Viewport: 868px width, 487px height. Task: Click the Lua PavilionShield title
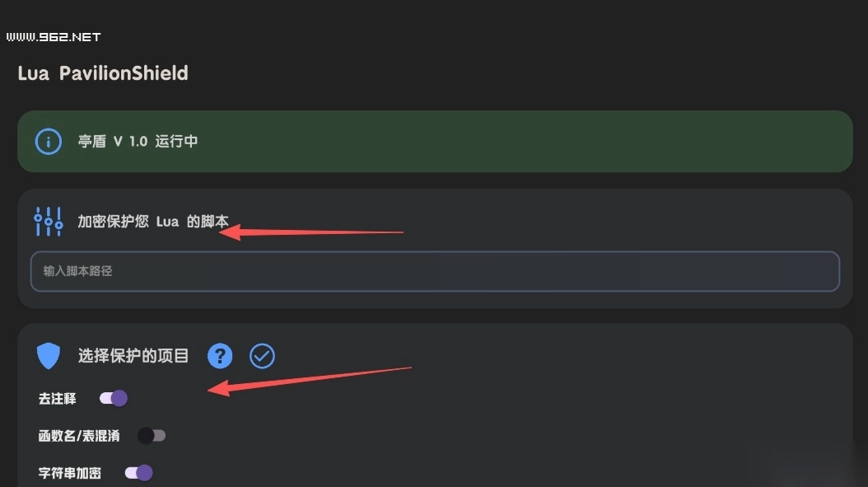[103, 73]
